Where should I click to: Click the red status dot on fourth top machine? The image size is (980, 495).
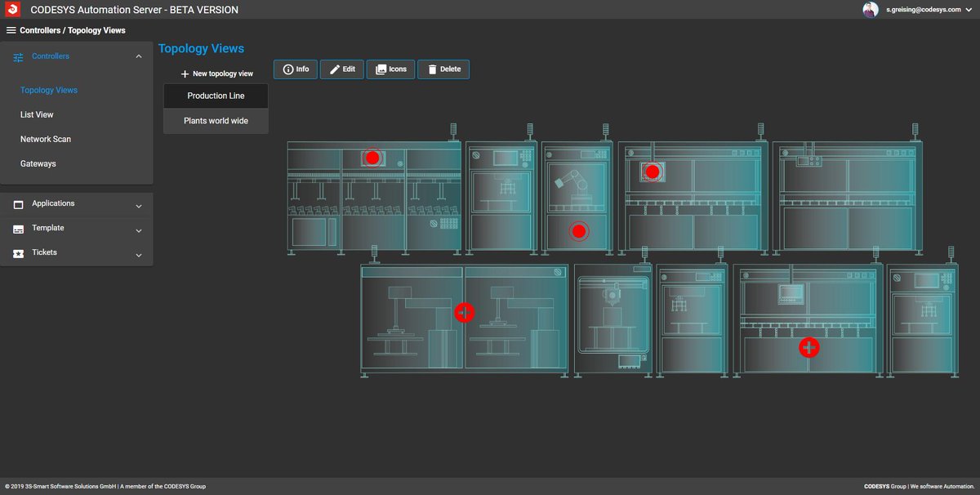pyautogui.click(x=652, y=172)
